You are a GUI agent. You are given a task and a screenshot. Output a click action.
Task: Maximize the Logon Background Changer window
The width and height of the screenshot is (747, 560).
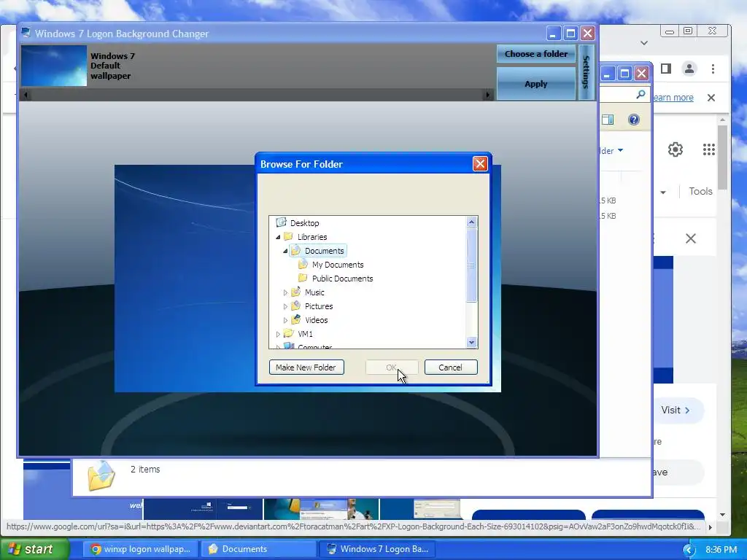point(570,34)
